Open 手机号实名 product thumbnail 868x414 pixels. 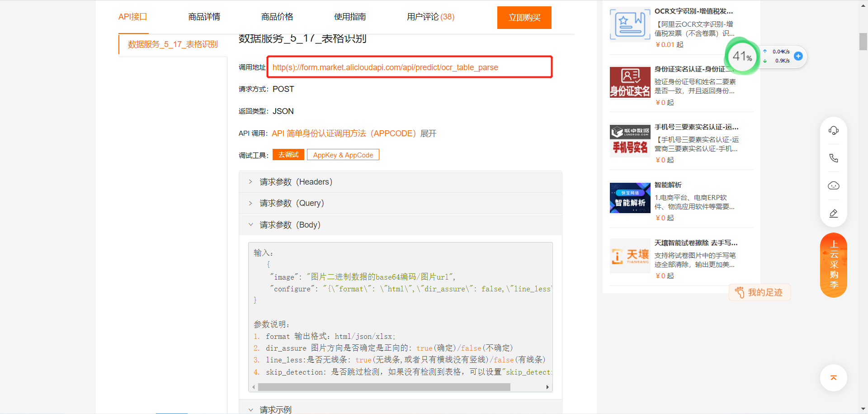(x=630, y=141)
